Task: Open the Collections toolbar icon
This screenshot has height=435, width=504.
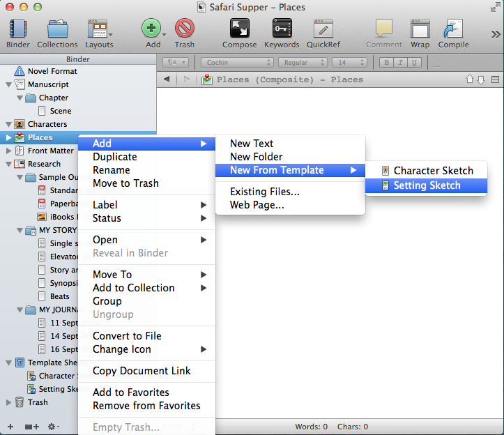Action: point(58,29)
